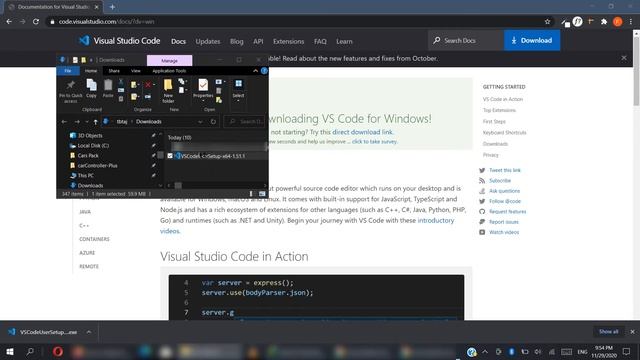
Task: Open the FAQ nav item
Action: click(x=320, y=41)
